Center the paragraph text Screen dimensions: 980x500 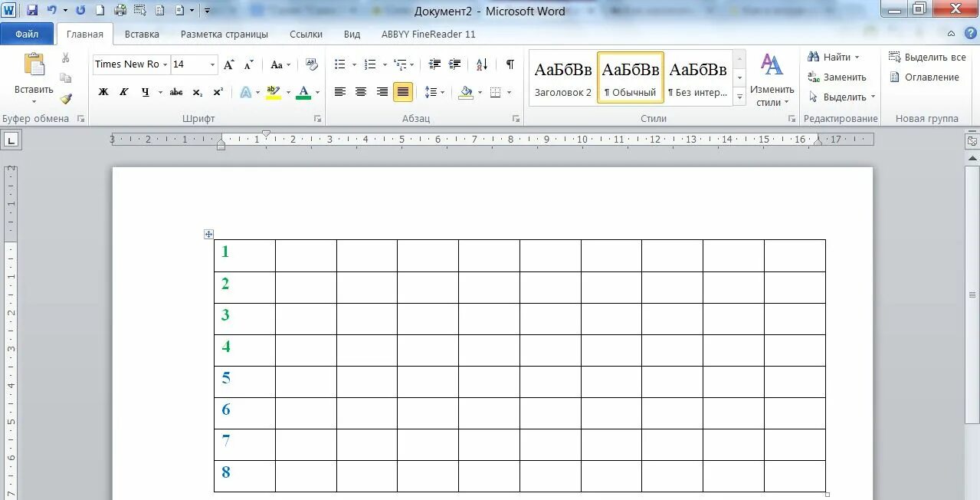tap(361, 92)
